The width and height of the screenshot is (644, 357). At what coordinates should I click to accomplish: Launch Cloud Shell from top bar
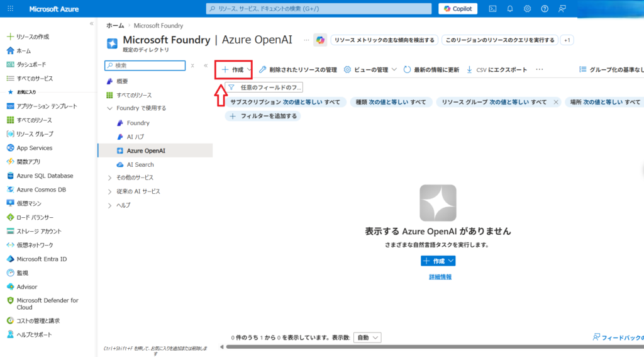coord(492,9)
